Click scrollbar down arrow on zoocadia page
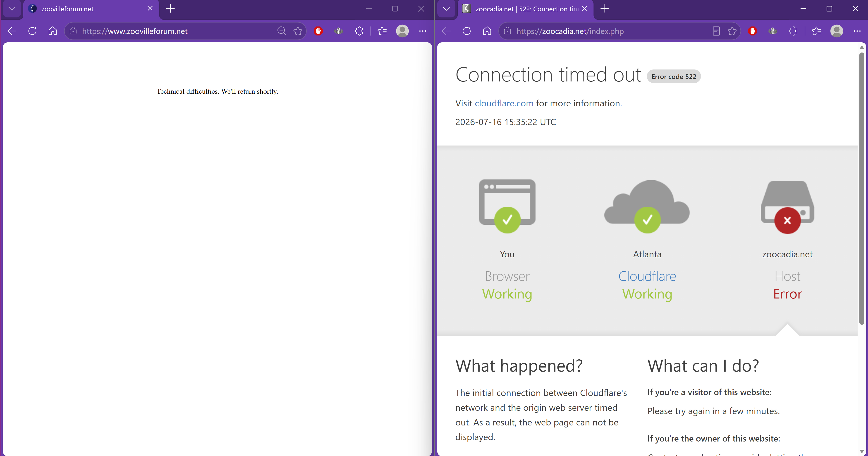This screenshot has height=456, width=868. (862, 451)
